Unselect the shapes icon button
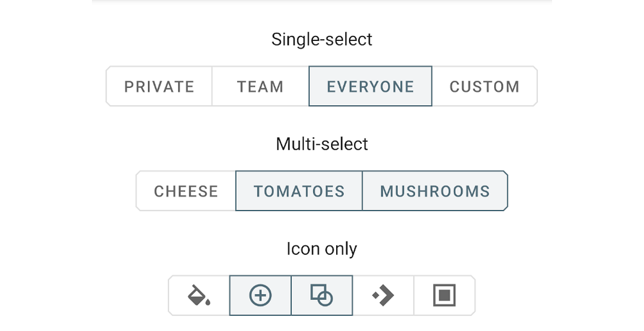Viewport: 644px width, 331px height. coord(322,295)
